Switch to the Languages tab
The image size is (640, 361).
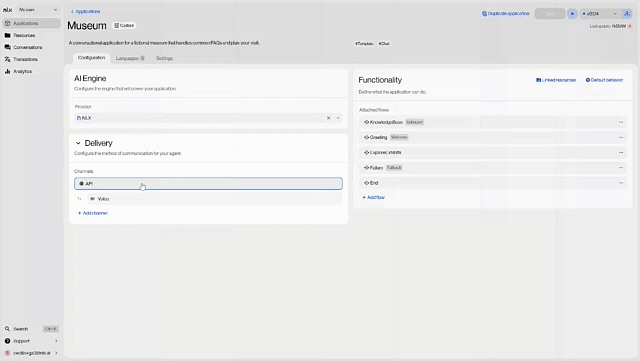[x=130, y=58]
